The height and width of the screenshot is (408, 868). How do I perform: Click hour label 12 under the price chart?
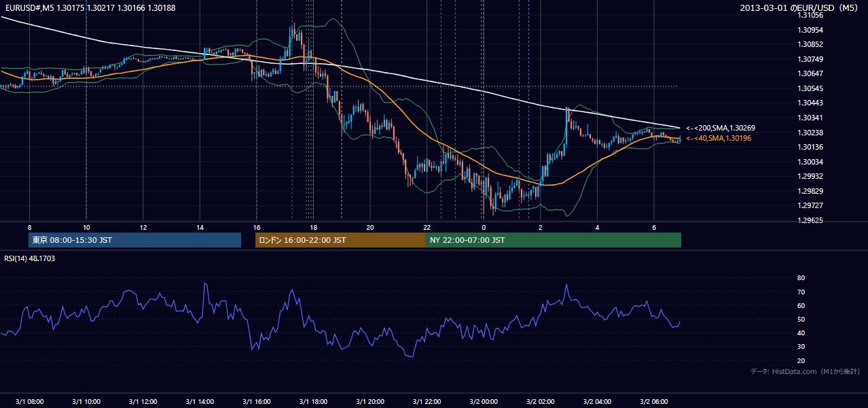143,227
